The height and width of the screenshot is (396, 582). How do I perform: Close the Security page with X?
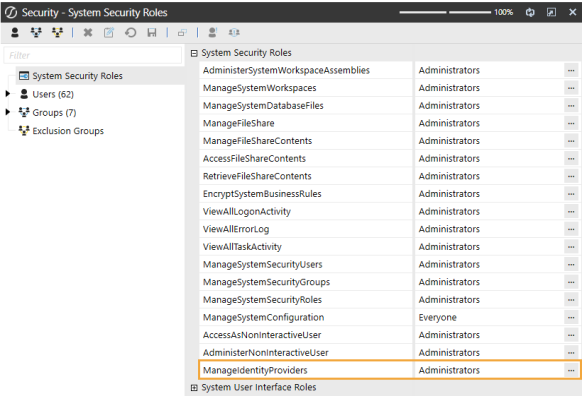tap(572, 12)
